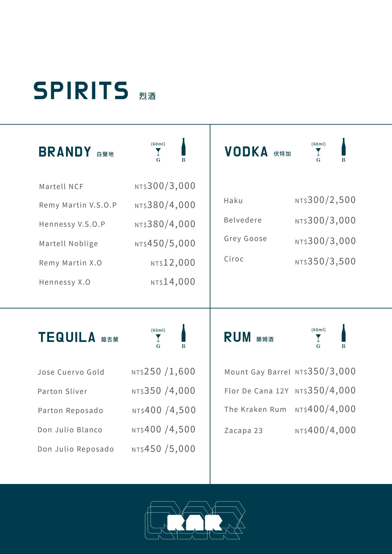
Task: Click the RUM section heading
Action: tap(237, 337)
